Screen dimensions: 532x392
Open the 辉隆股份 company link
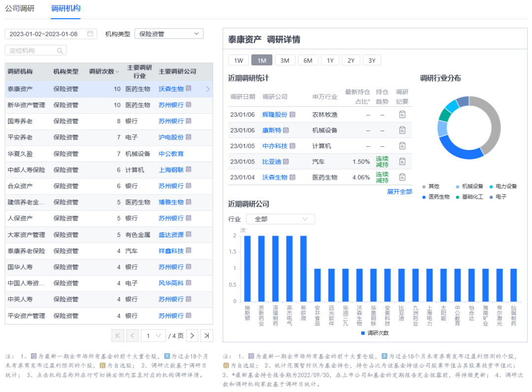(x=274, y=115)
